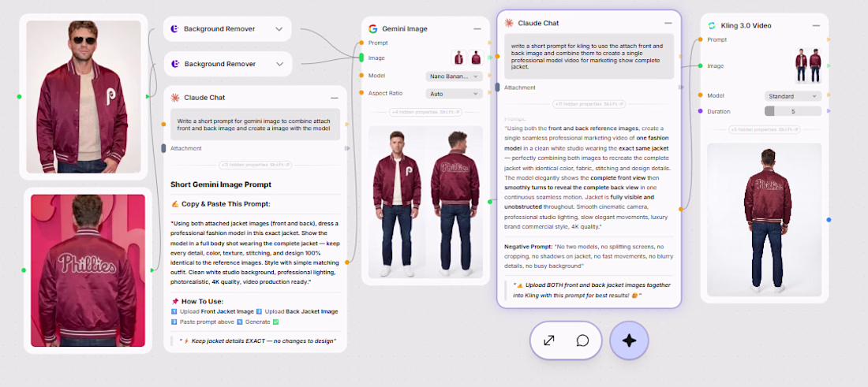Image resolution: width=868 pixels, height=387 pixels.
Task: Click the second Background Remover node icon
Action: (x=174, y=64)
